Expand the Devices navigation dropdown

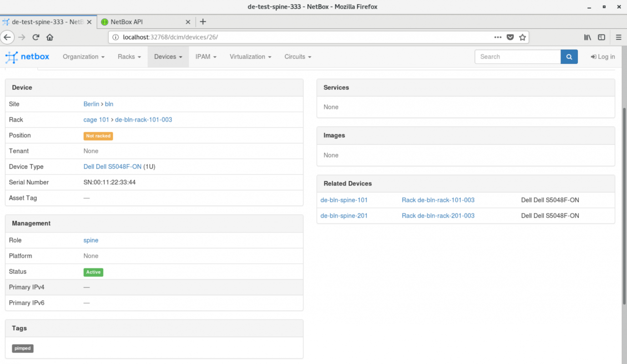[168, 56]
